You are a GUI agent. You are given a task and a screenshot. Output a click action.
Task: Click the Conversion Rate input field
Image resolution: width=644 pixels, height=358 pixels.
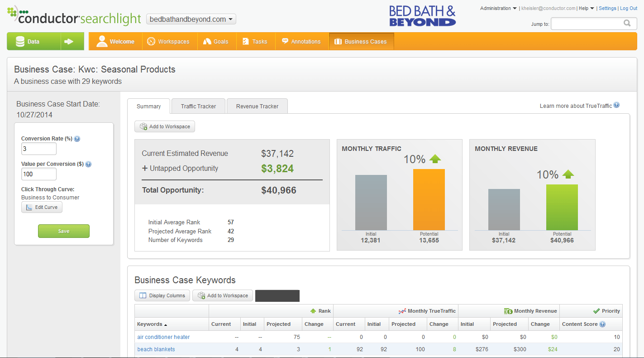pos(39,149)
